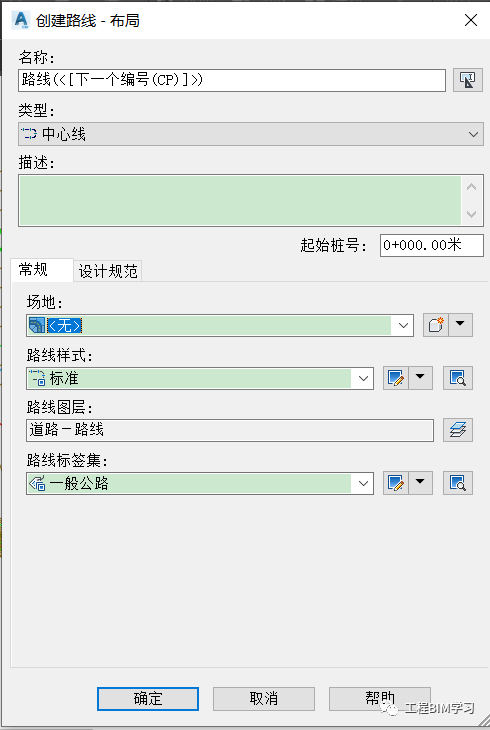Expand arrow next to label set edit button
The width and height of the screenshot is (490, 730).
click(x=421, y=483)
